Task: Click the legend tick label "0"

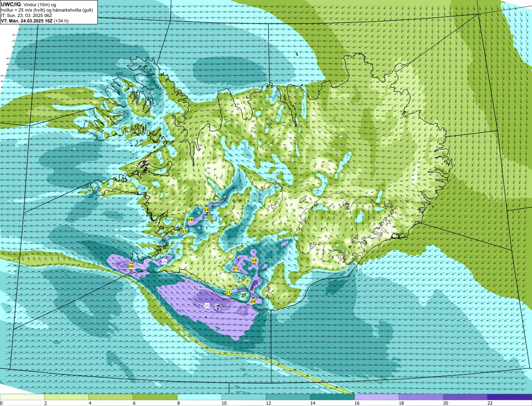Action: coord(2,403)
